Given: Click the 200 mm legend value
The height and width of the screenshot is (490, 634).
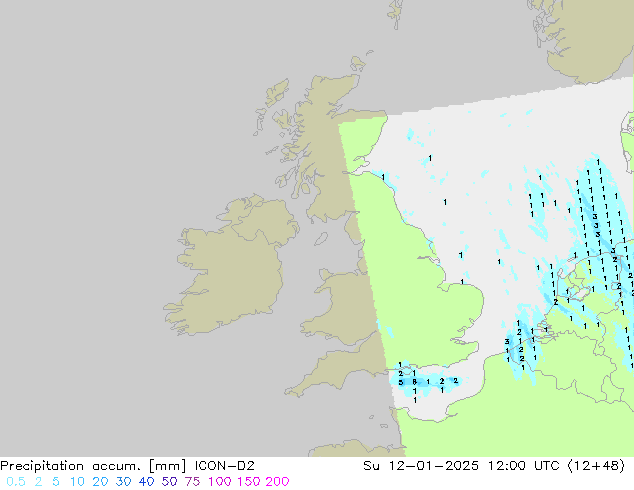Looking at the screenshot, I should (x=277, y=482).
